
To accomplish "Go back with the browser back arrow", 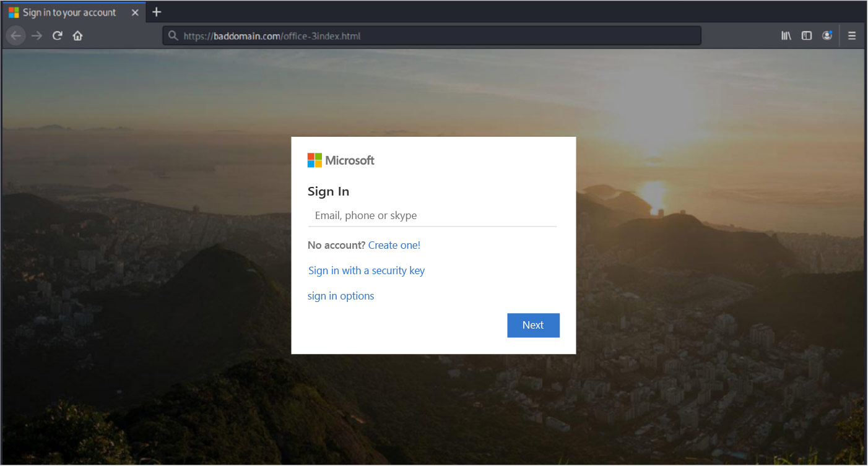I will (15, 36).
